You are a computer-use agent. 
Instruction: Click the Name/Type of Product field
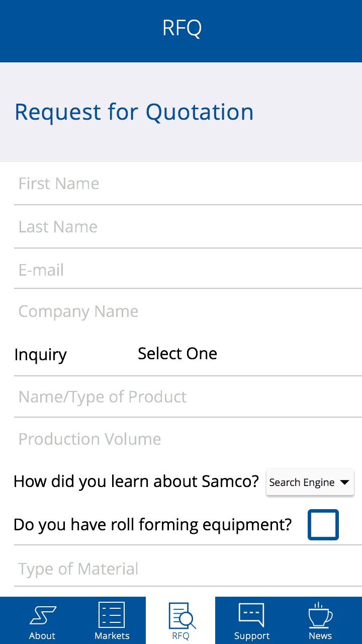point(188,397)
